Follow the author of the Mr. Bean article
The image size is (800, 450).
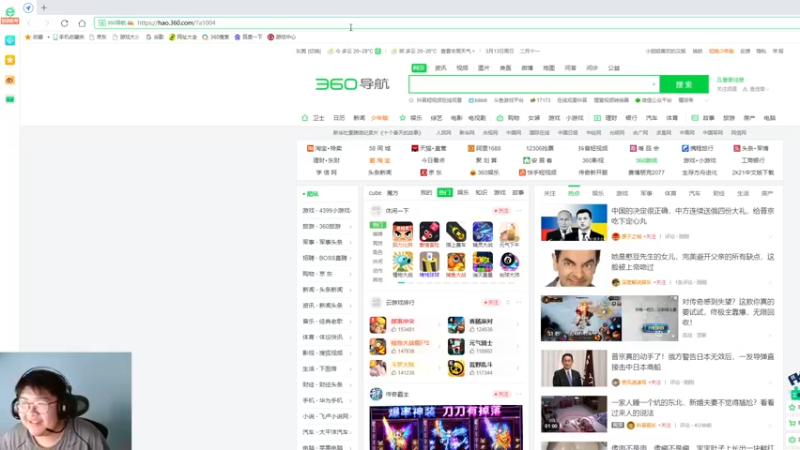tap(660, 282)
